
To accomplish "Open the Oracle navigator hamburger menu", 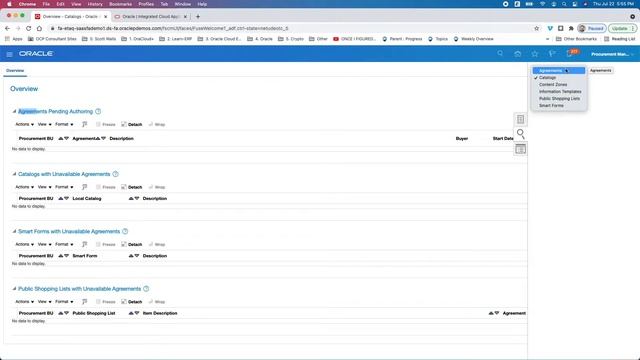I will click(9, 54).
